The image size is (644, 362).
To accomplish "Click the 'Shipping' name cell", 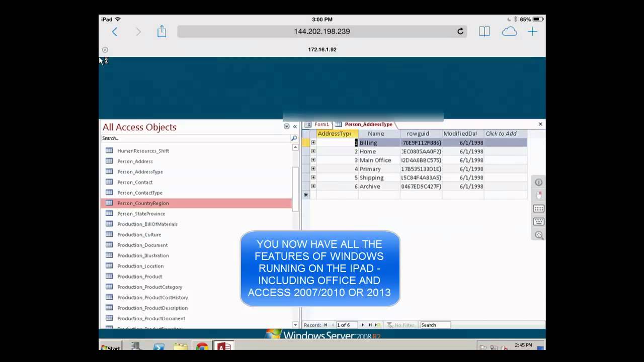I will pyautogui.click(x=379, y=177).
